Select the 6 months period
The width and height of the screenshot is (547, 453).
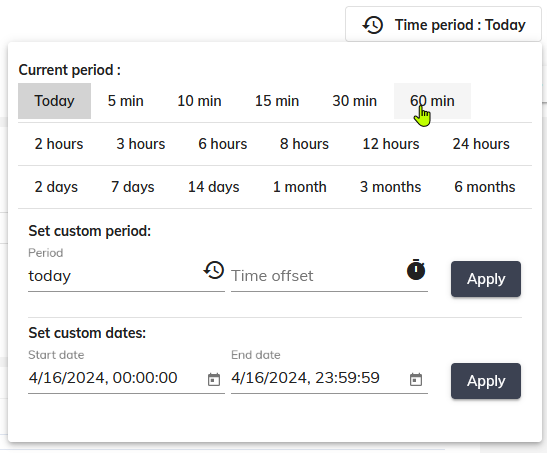pos(485,187)
